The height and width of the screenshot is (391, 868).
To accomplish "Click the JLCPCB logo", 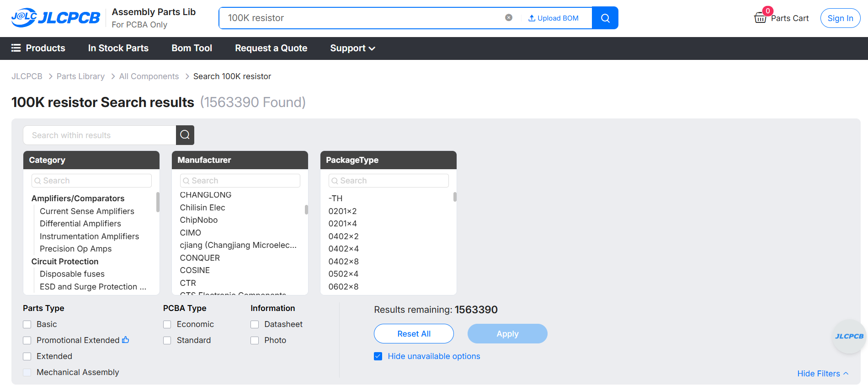I will point(55,18).
